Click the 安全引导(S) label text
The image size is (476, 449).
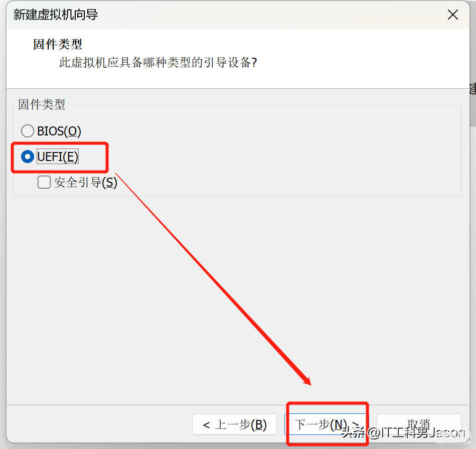(x=86, y=183)
